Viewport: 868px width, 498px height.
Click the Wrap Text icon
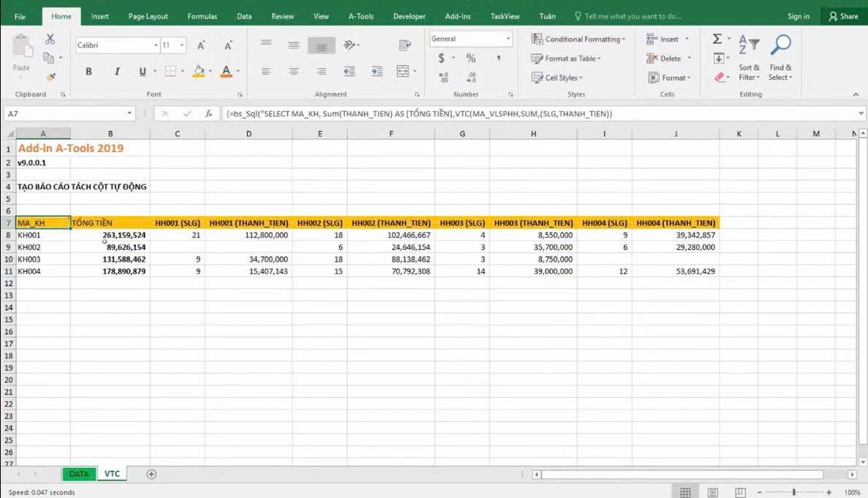[x=404, y=45]
